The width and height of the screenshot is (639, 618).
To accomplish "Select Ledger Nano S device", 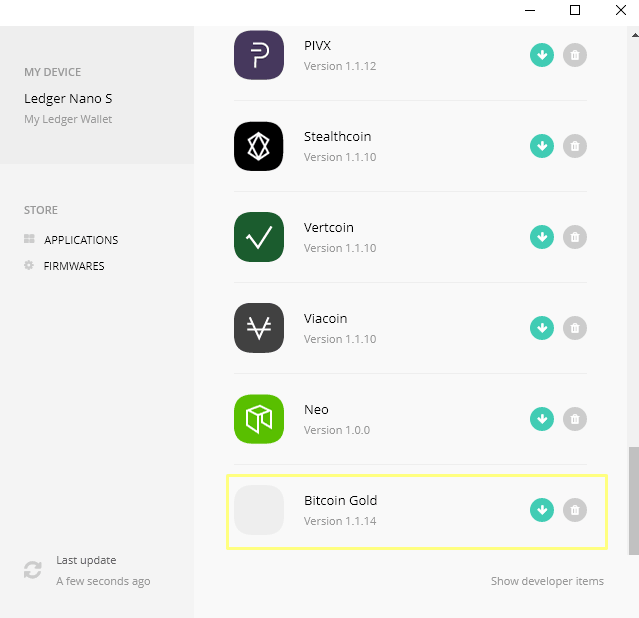I will (x=68, y=99).
